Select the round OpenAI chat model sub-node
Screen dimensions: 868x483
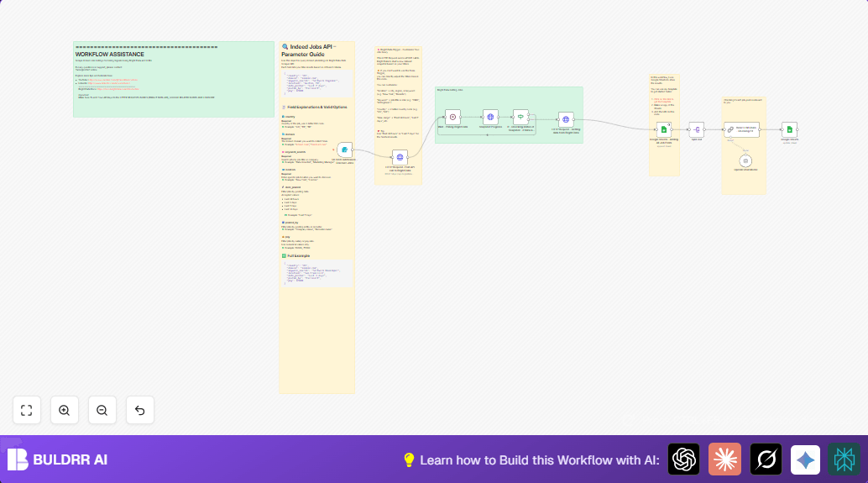(x=745, y=161)
